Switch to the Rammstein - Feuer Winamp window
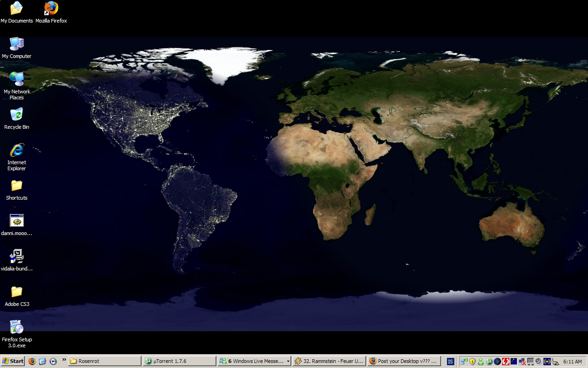 click(x=328, y=361)
